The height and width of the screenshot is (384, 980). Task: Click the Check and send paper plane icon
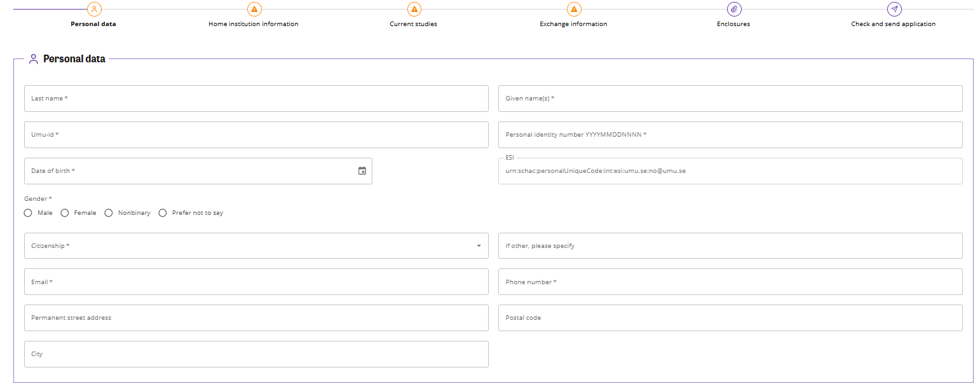click(x=894, y=10)
